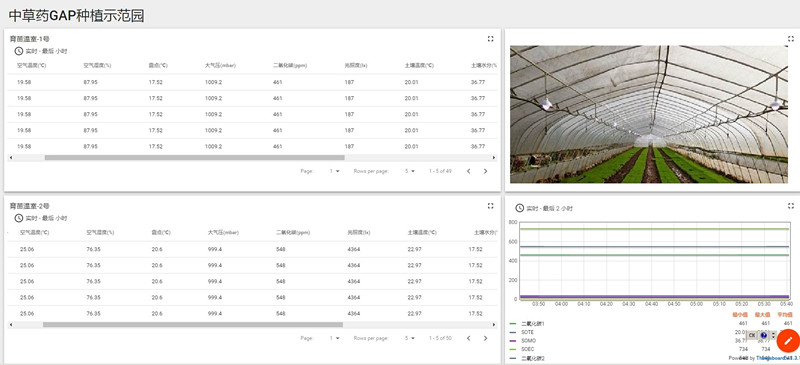Open the 育苗温室-1号 time window clock icon
Screen dimensions: 800x365
coord(18,51)
